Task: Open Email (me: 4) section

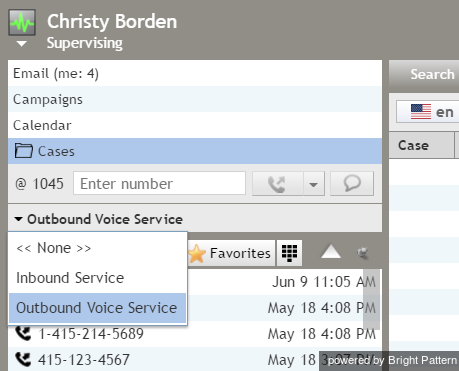Action: 195,73
